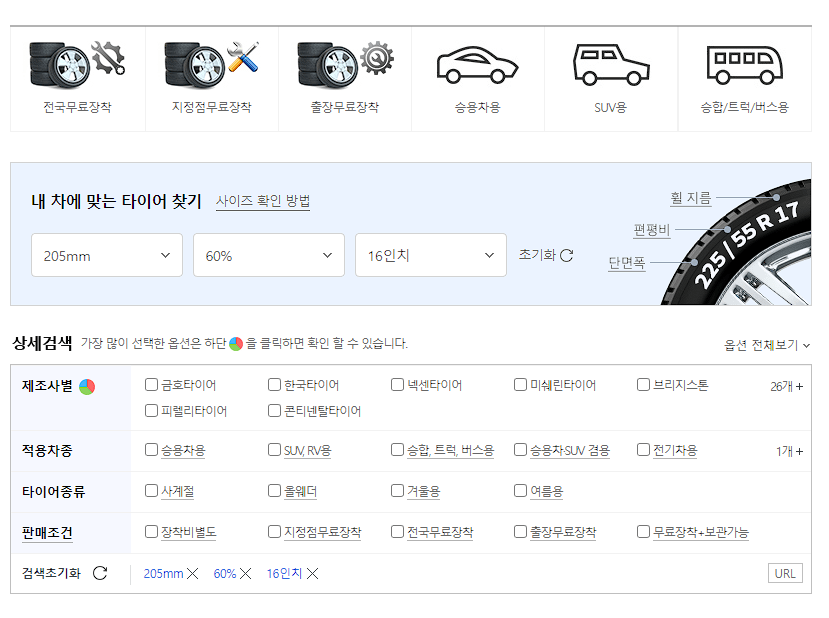The width and height of the screenshot is (829, 618).
Task: Select the 사계절 tire type checkbox
Action: click(x=151, y=491)
